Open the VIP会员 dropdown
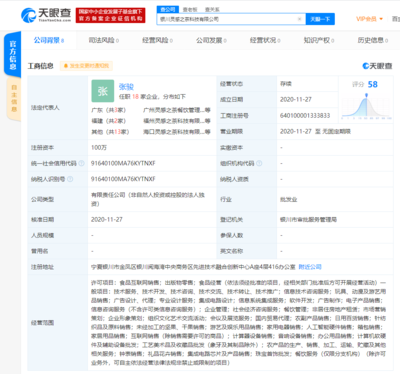400x374 pixels. coord(369,19)
